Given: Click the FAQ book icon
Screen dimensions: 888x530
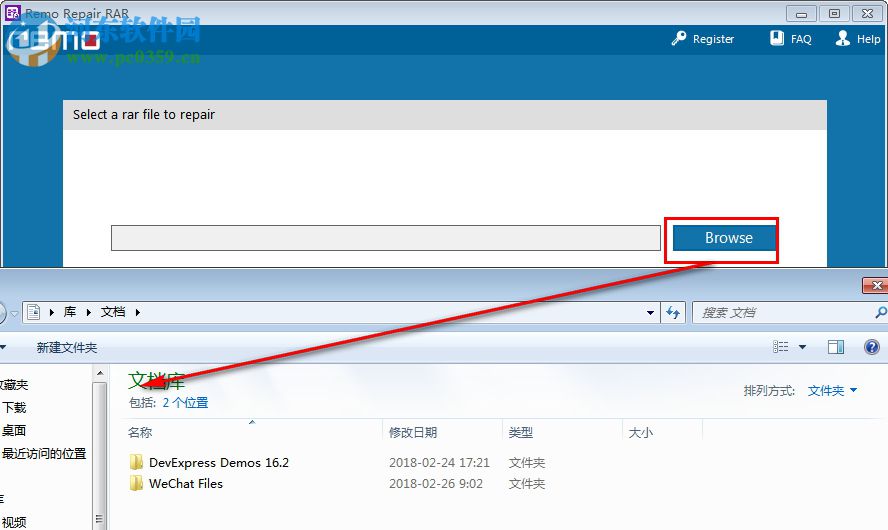Looking at the screenshot, I should click(777, 38).
